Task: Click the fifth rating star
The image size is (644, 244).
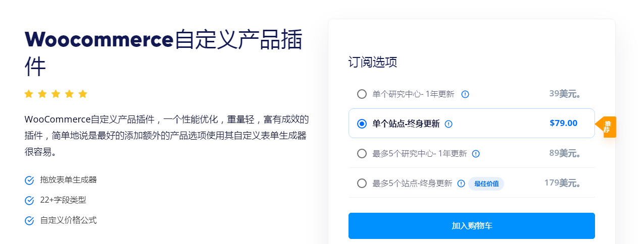Action: pyautogui.click(x=83, y=94)
